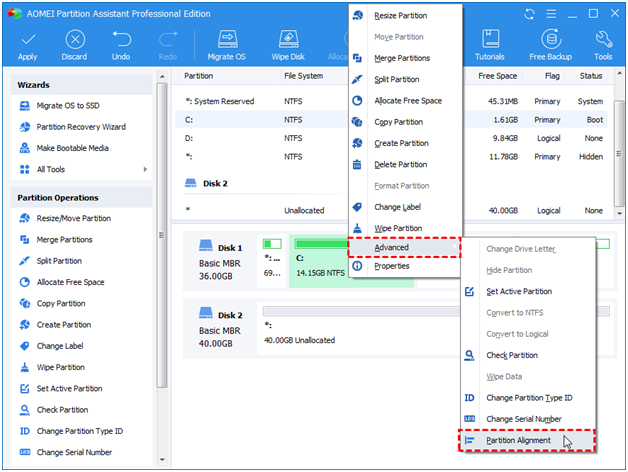The width and height of the screenshot is (628, 472).
Task: Select Change Label in the context menu
Action: (405, 207)
